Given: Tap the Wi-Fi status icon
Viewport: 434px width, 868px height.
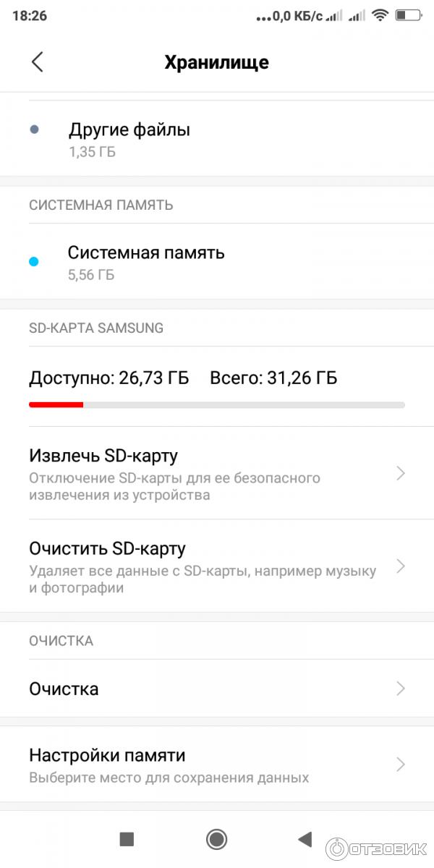Looking at the screenshot, I should point(380,15).
